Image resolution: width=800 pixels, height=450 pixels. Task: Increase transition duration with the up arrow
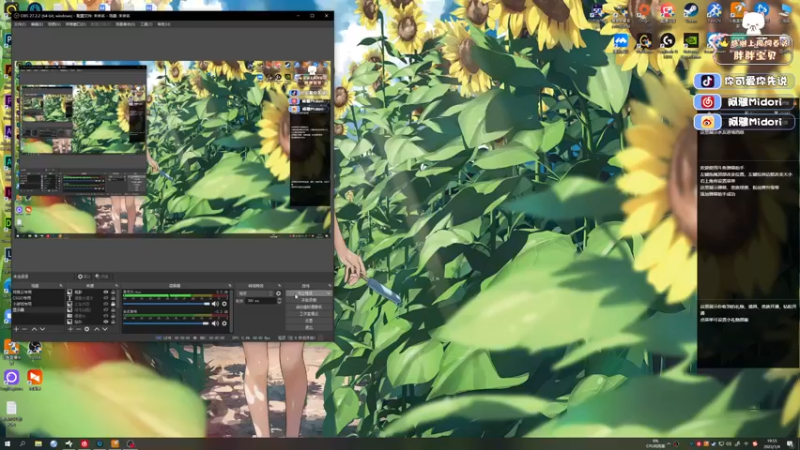[279, 299]
